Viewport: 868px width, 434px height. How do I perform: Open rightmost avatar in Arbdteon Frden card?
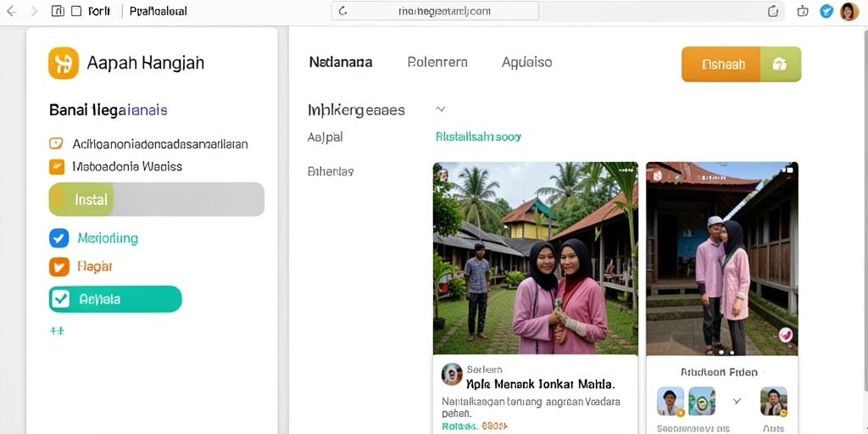coord(774,401)
